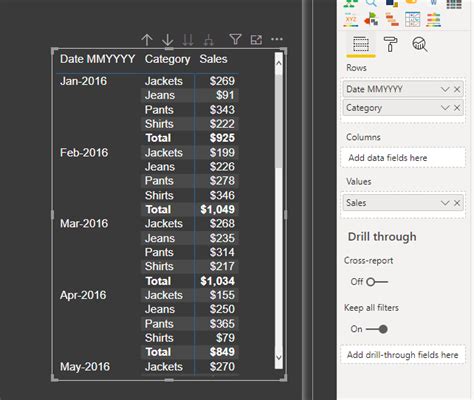Viewport: 474px width, 400px height.
Task: Select the $1,049 February total cell
Action: click(x=217, y=210)
